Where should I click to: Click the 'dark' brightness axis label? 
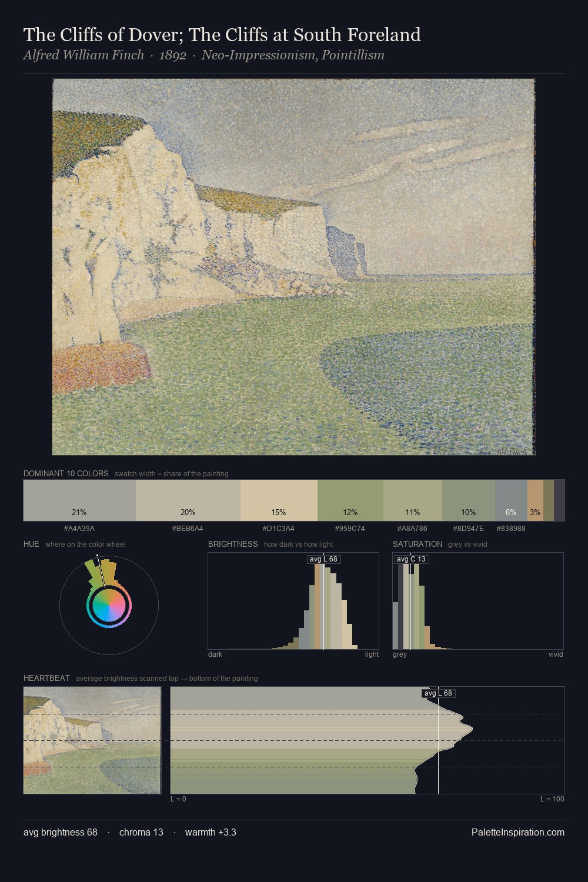tap(215, 654)
